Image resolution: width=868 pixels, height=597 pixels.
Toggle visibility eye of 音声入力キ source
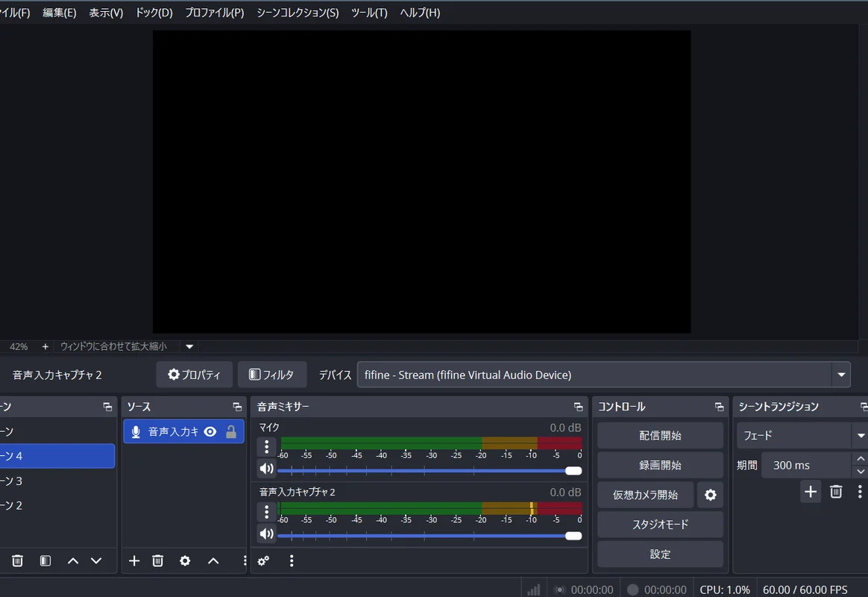pos(210,431)
